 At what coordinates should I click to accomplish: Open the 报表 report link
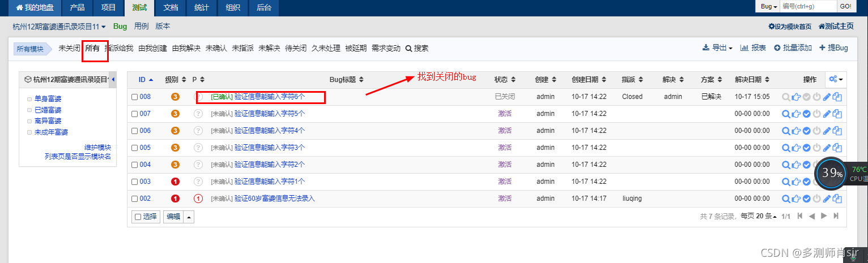pos(753,48)
